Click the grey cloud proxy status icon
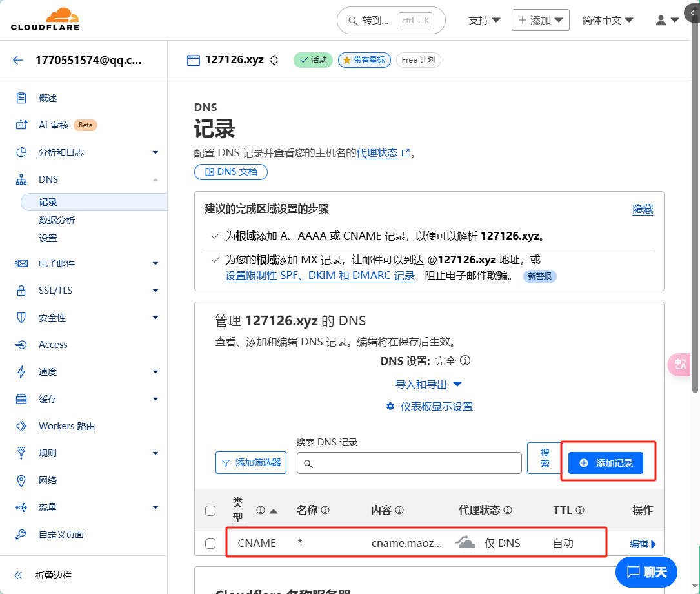700x594 pixels. click(465, 542)
